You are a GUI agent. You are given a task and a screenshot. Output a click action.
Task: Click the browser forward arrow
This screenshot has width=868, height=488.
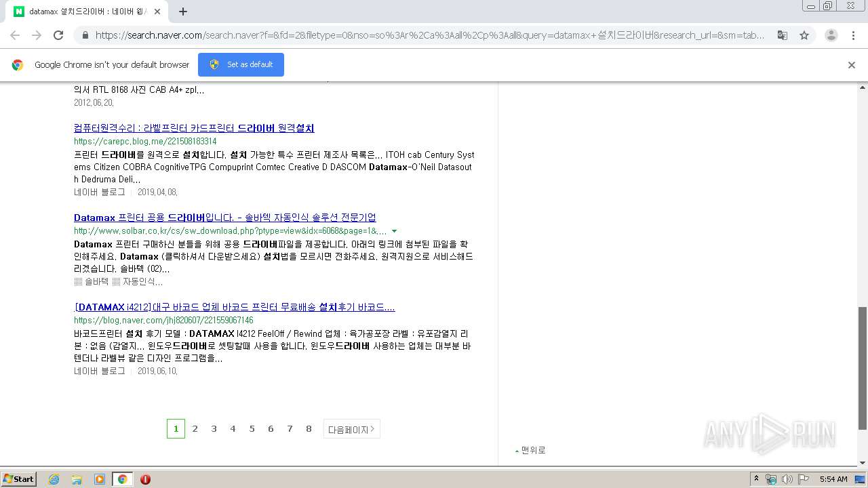(37, 35)
